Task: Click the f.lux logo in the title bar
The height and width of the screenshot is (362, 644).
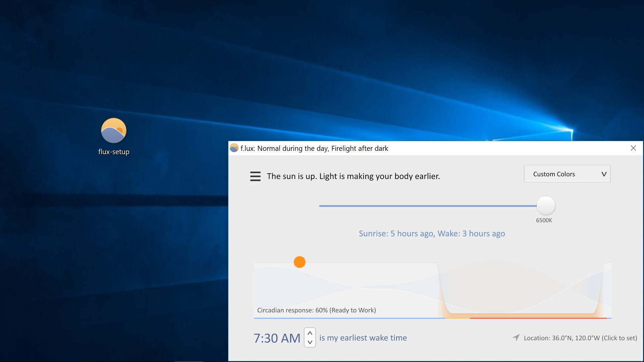Action: point(234,148)
